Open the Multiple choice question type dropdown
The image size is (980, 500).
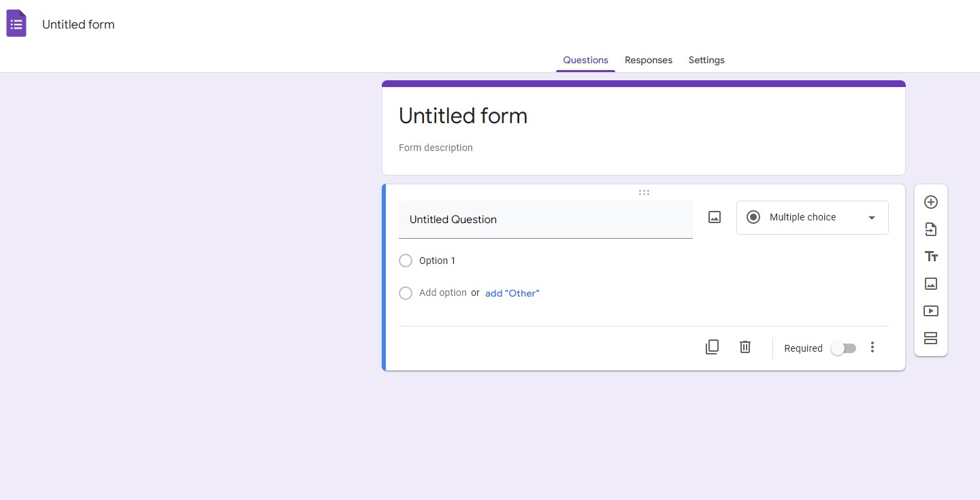(x=812, y=218)
